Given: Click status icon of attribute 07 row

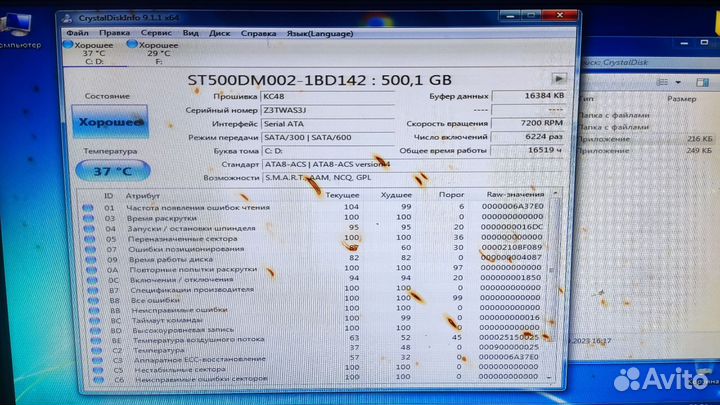Looking at the screenshot, I should (x=90, y=249).
